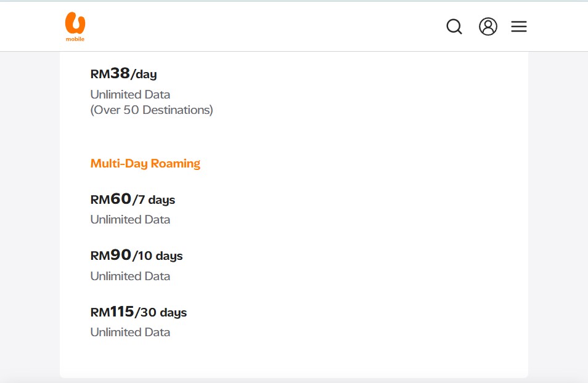This screenshot has height=383, width=588.
Task: Click the '/day' duration beside RM38
Action: pos(144,75)
